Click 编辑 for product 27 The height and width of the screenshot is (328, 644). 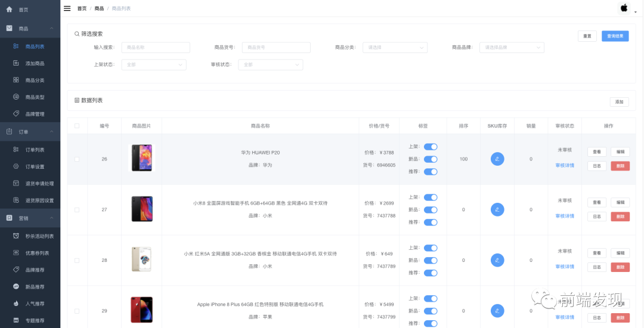(620, 202)
